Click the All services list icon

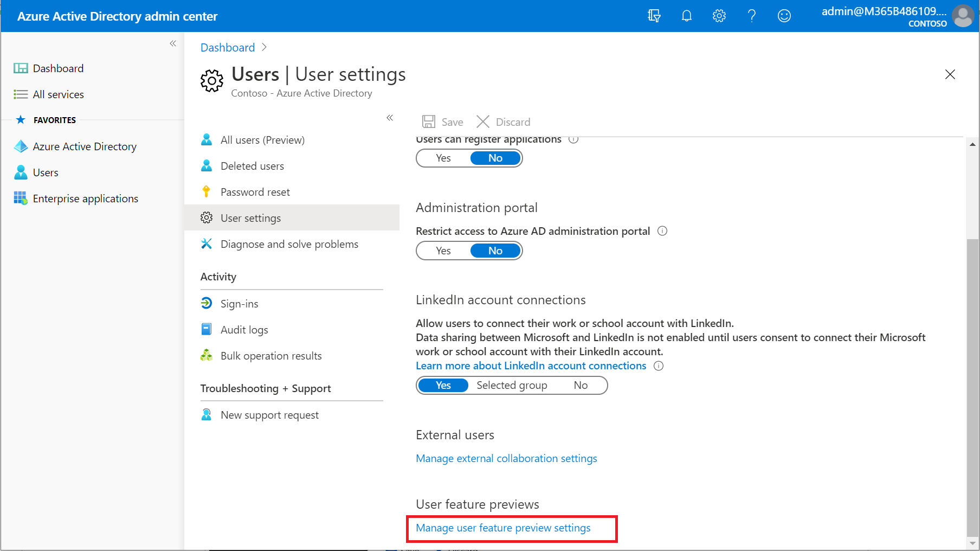click(x=21, y=94)
